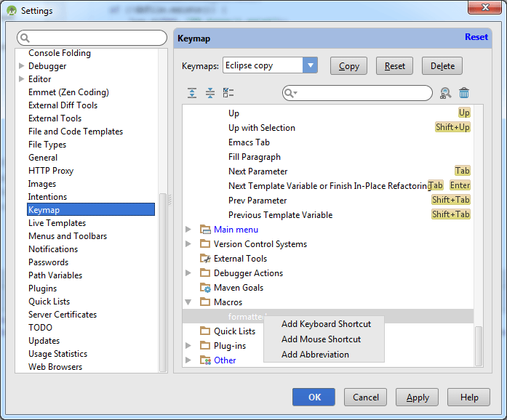This screenshot has width=507, height=420.
Task: Select Add Mouse Shortcut menu entry
Action: coord(321,339)
